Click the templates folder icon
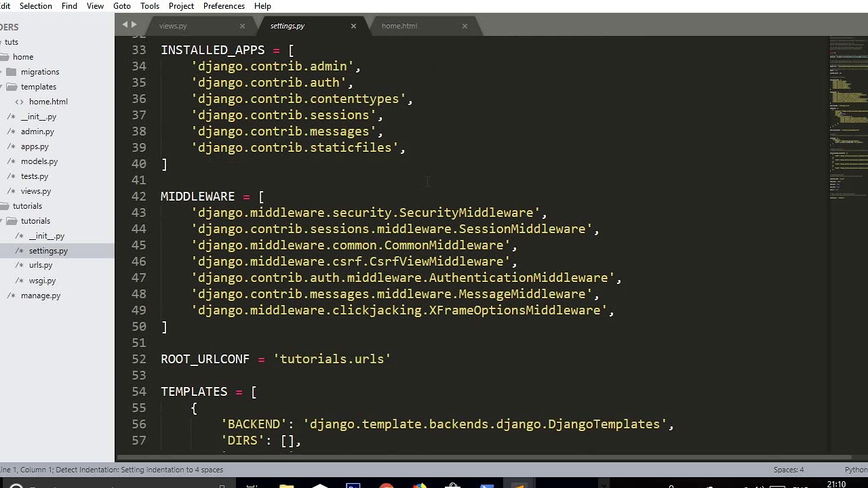The image size is (868, 488). point(11,87)
